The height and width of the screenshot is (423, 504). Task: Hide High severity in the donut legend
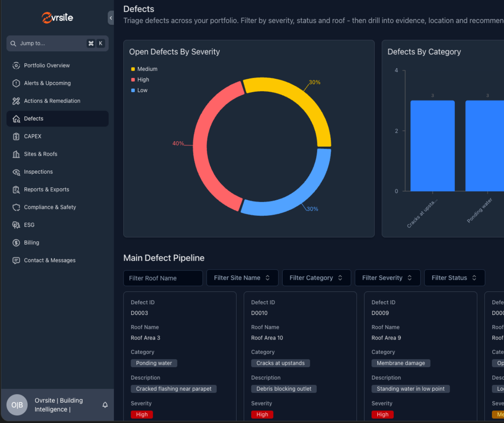(140, 79)
